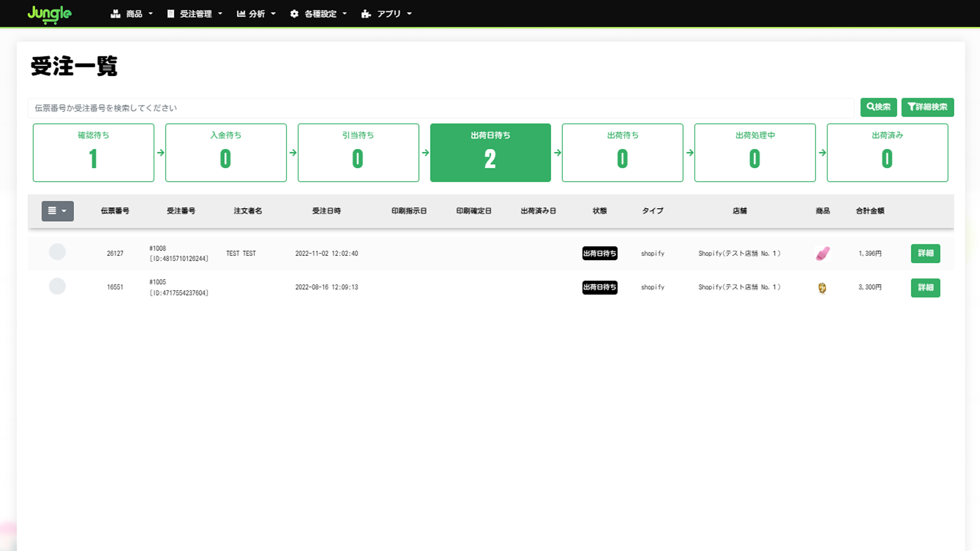Click the 受注日時 column header
This screenshot has height=551, width=980.
coord(326,211)
